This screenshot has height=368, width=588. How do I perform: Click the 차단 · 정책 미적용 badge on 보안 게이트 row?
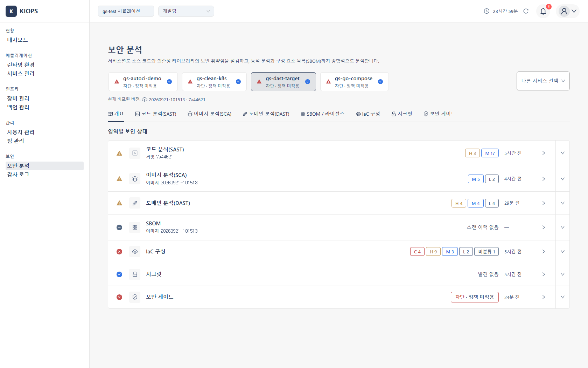[x=475, y=297]
